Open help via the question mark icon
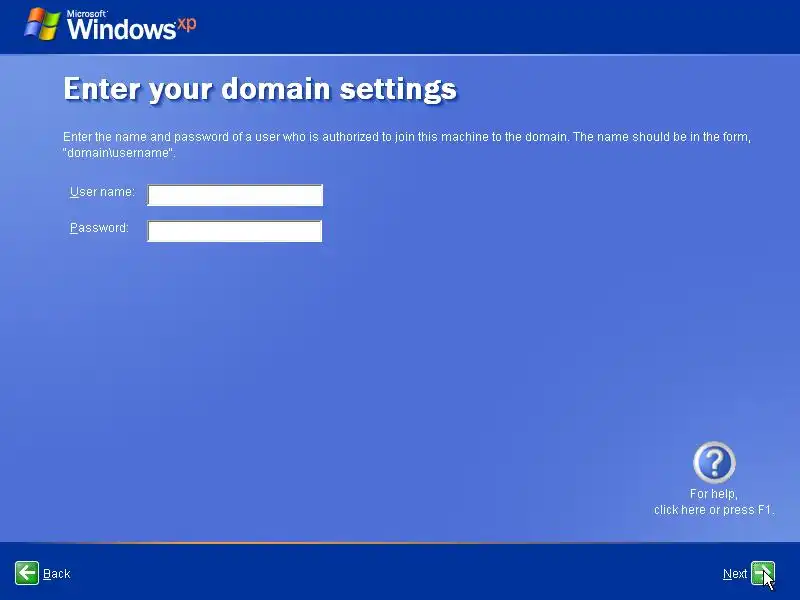This screenshot has height=600, width=800. (714, 463)
